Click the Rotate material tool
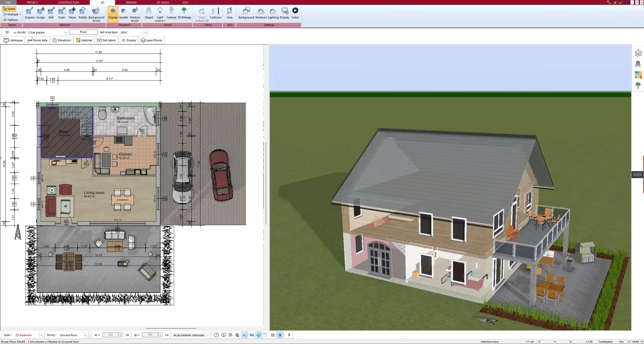The height and width of the screenshot is (344, 644). click(x=83, y=13)
